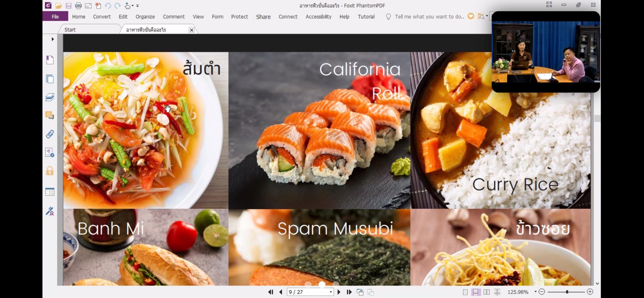This screenshot has width=644, height=298.
Task: Open the Tutorial ribbon tab
Action: tap(366, 17)
